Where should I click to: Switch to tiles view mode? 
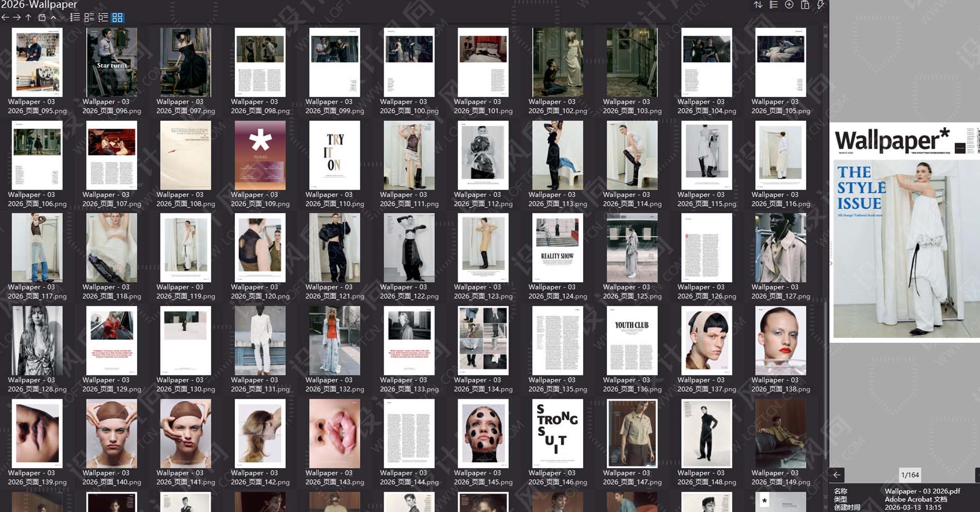(x=88, y=17)
